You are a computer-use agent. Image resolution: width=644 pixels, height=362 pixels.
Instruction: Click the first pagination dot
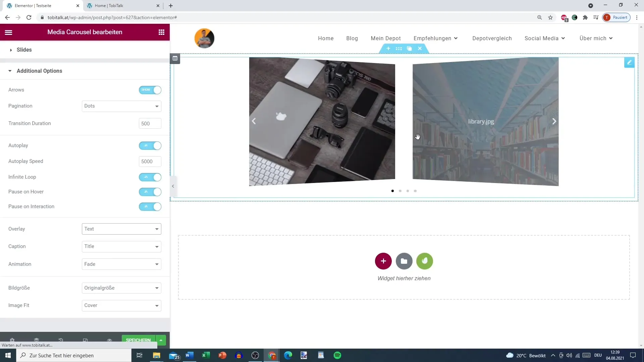393,190
